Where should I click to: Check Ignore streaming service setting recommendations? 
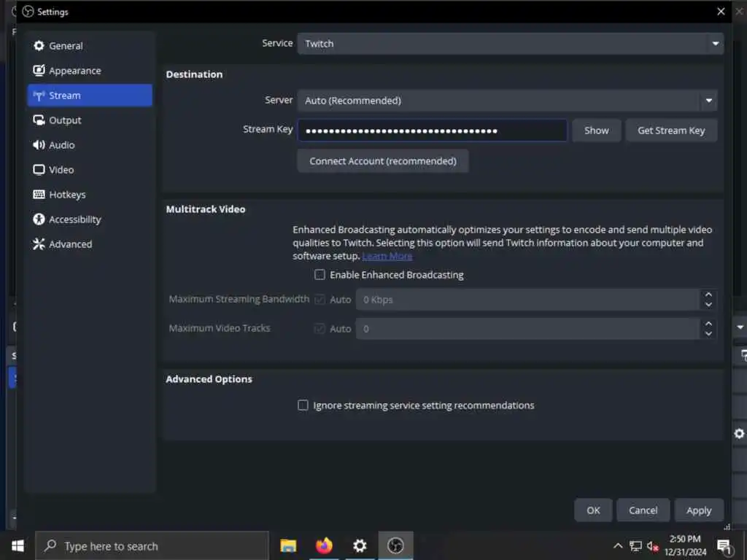pos(303,405)
